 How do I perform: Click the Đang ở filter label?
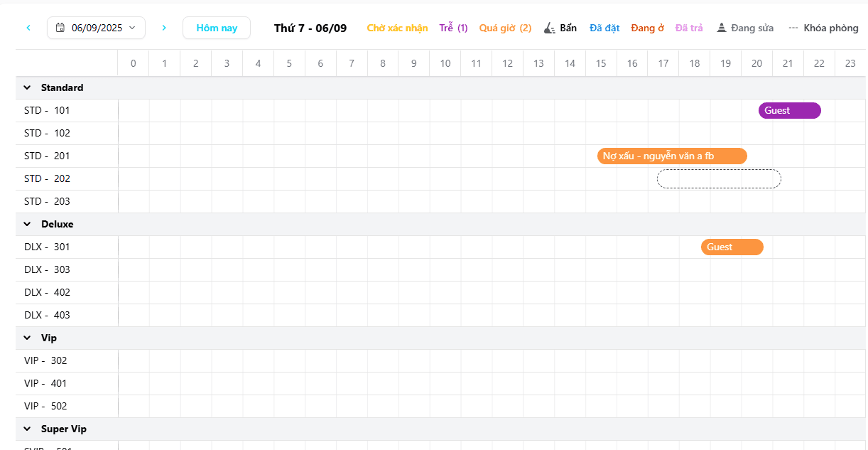[x=647, y=28]
